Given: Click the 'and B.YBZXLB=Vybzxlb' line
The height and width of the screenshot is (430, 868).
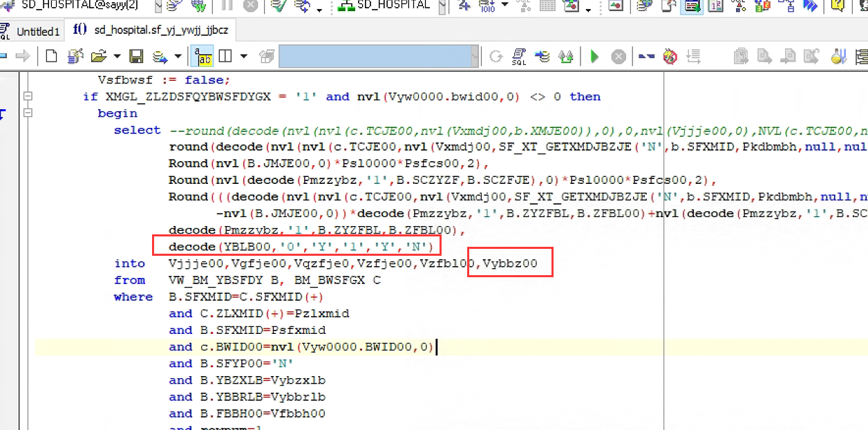Looking at the screenshot, I should [247, 380].
